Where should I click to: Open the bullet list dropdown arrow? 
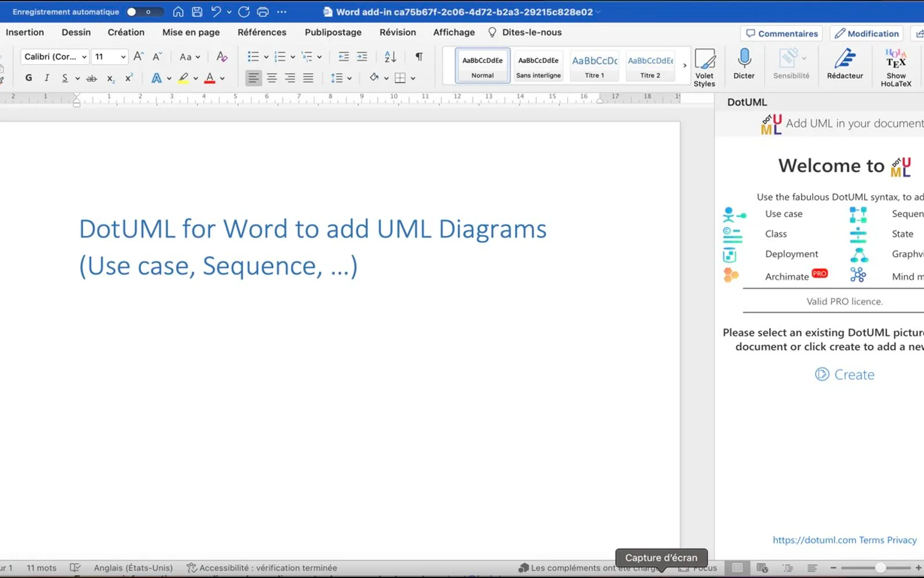pos(266,57)
